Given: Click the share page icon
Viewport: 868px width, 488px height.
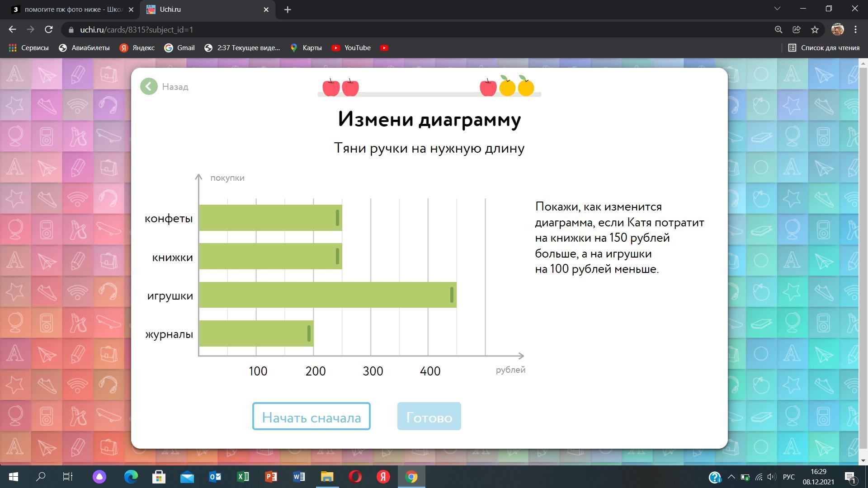Looking at the screenshot, I should [797, 29].
